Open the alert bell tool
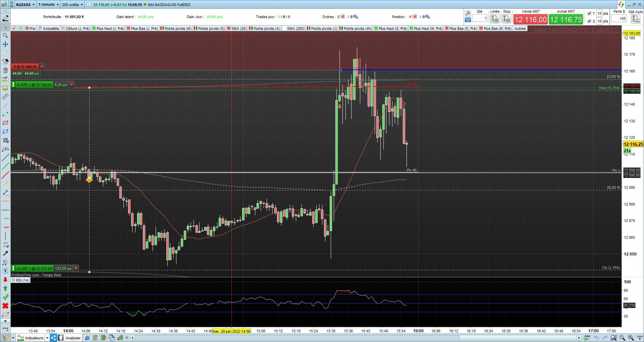Viewport: 644px width, 342px height. point(5,88)
